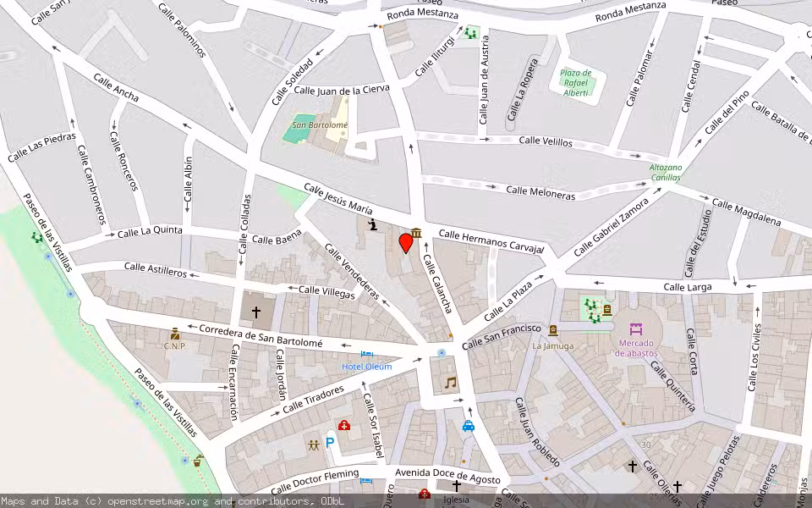
Task: Select the La Jamuga memorial icon
Action: (x=553, y=330)
